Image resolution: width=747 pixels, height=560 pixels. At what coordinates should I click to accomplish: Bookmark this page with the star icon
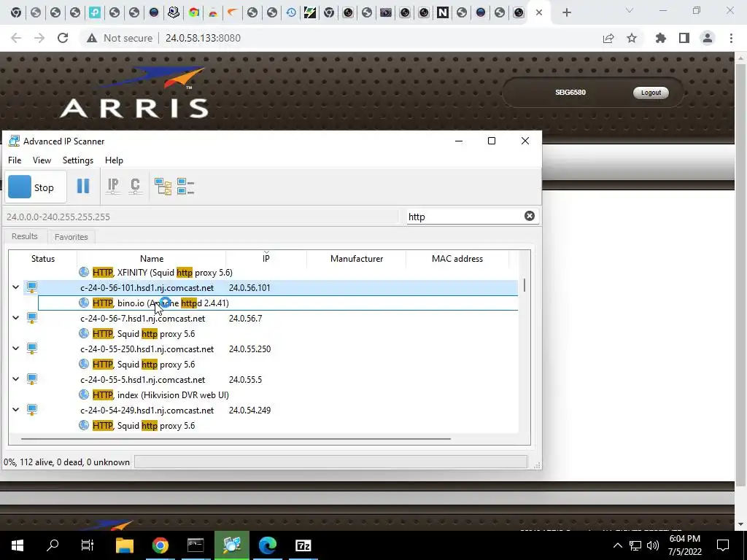pos(631,38)
